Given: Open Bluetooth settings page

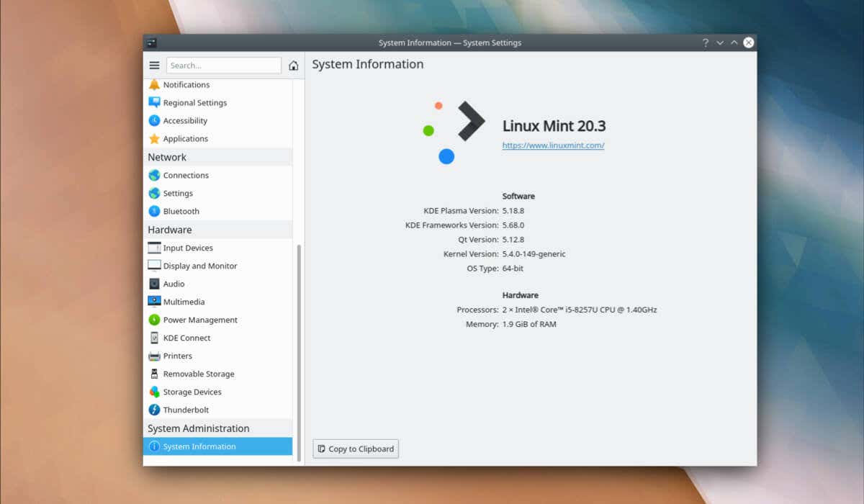Looking at the screenshot, I should tap(217, 211).
